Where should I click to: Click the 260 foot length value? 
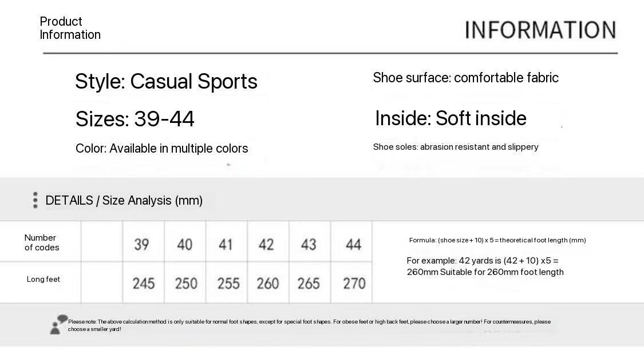[x=268, y=284]
